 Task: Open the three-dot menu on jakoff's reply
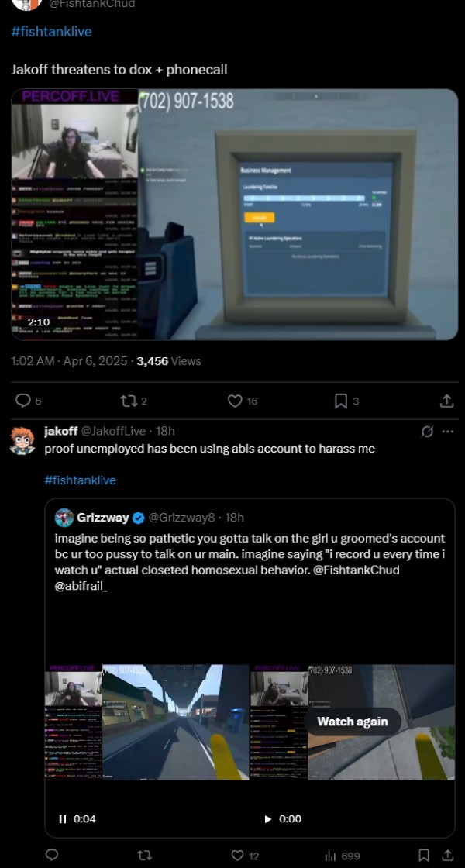tap(448, 432)
